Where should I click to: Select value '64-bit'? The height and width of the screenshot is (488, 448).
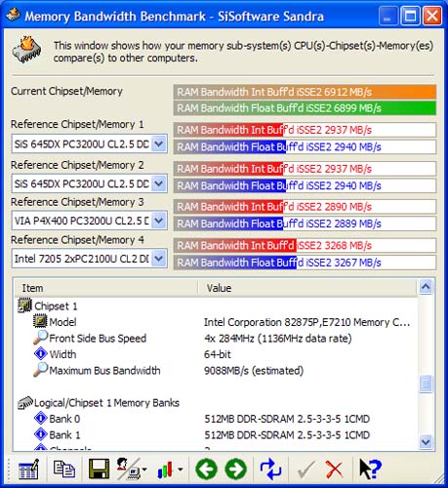[218, 354]
